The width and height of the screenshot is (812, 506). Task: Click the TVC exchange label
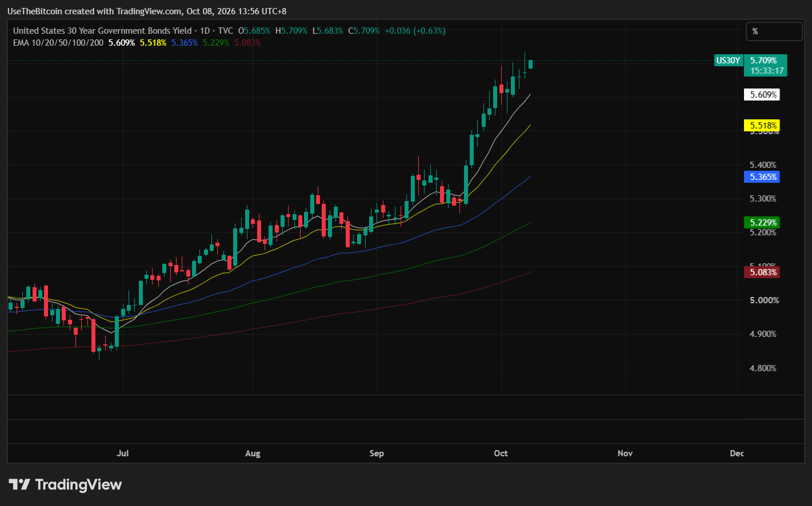[226, 31]
